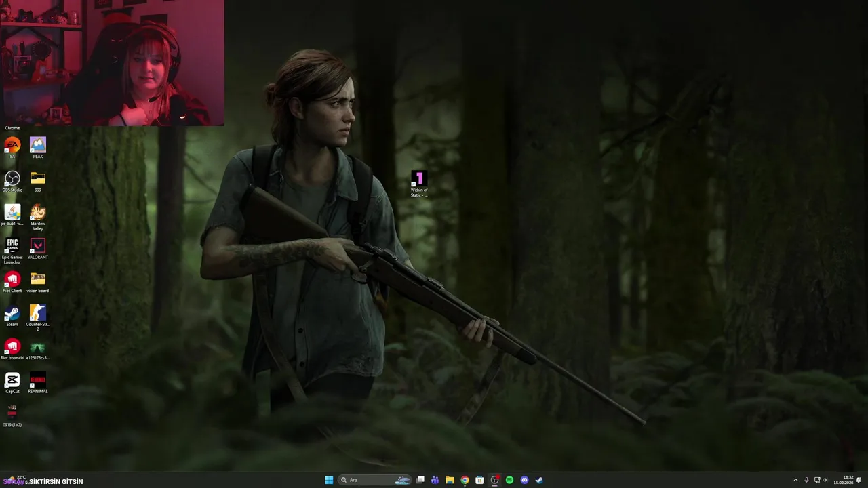Select the 0919 (1)(2) file icon
Screen dimensions: 868x488
[x=12, y=415]
